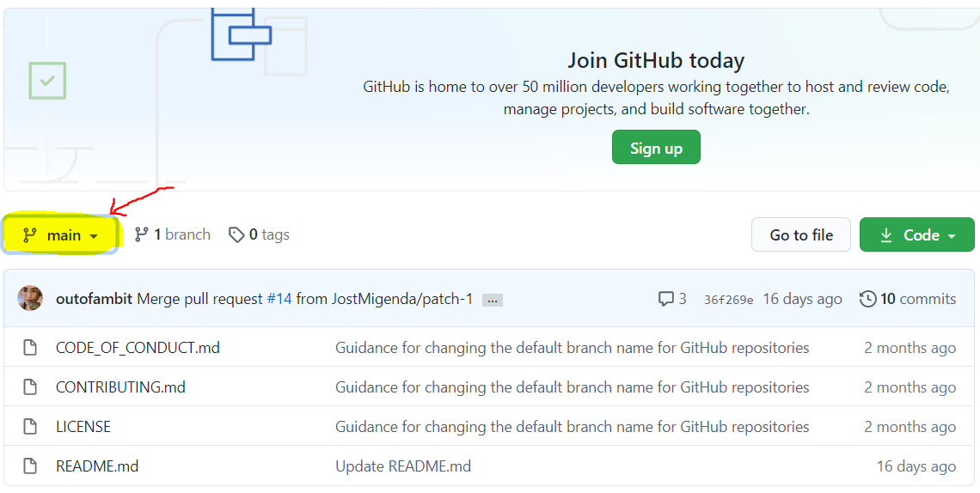The width and height of the screenshot is (980, 493).
Task: Open commit message on CODE_OF_CONDUCT.md row
Action: (572, 347)
